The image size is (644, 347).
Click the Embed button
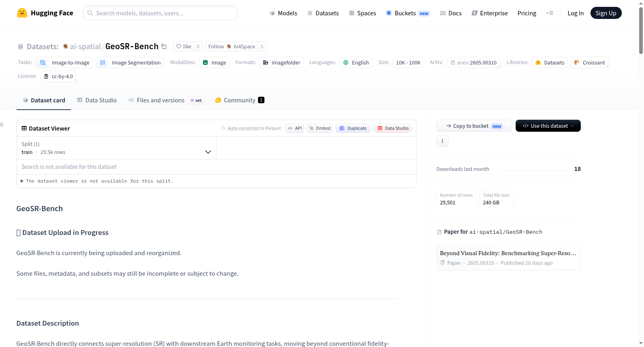pos(320,128)
